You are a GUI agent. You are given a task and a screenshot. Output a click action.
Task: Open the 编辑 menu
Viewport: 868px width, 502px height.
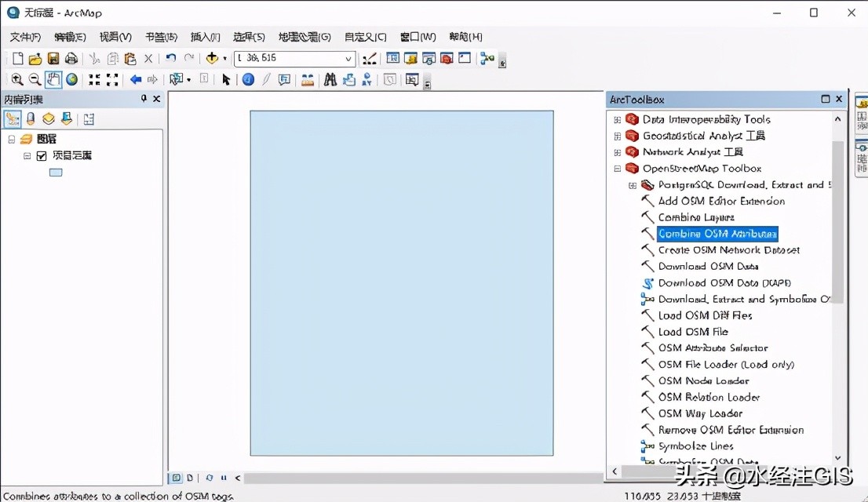pos(71,37)
